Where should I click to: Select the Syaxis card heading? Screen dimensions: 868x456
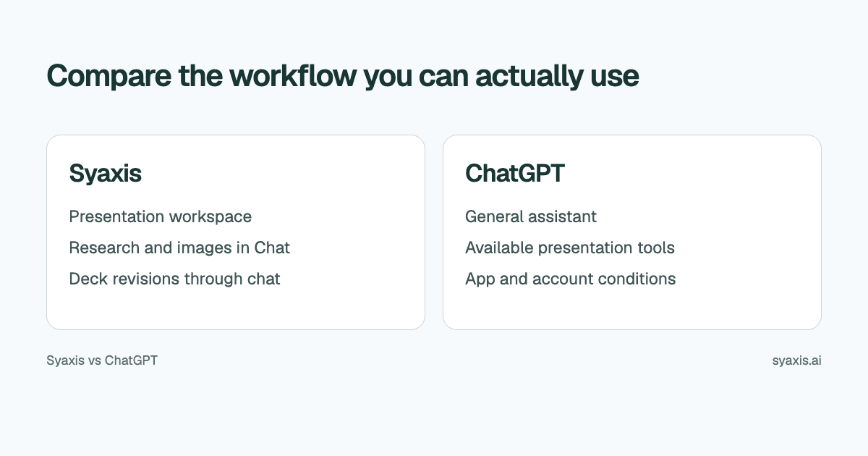tap(105, 174)
